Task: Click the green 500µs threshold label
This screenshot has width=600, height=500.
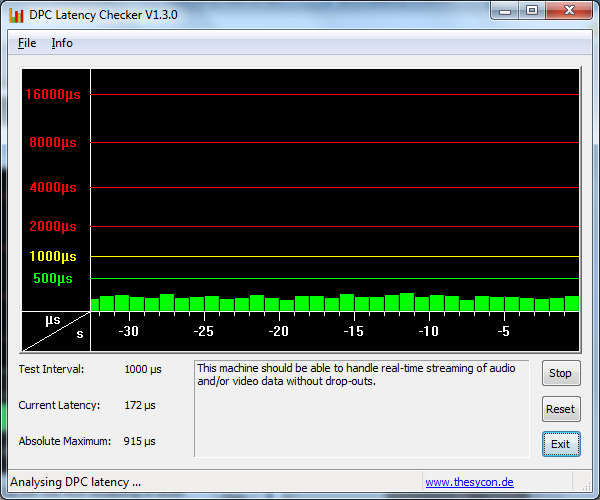Action: click(53, 278)
